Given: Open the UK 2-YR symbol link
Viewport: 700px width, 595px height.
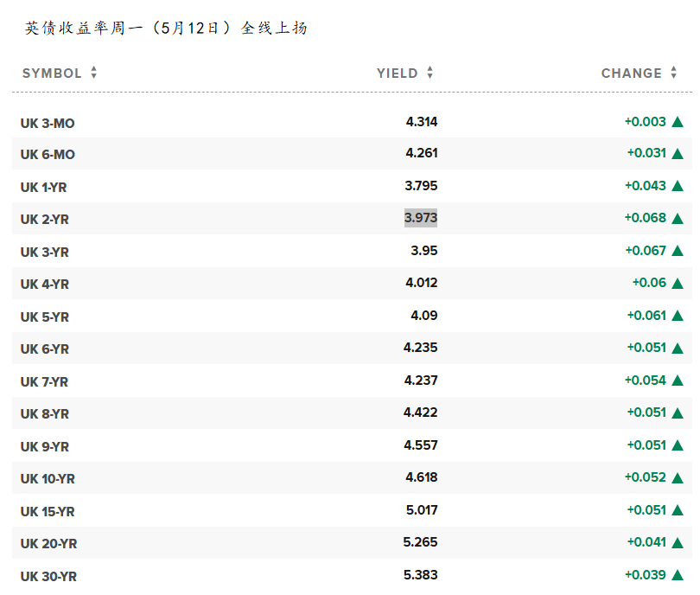Looking at the screenshot, I should [44, 220].
